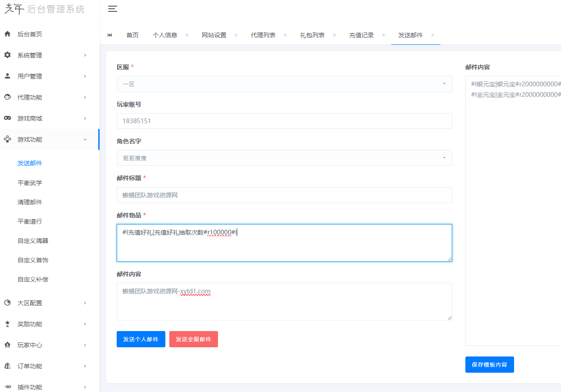Toggle the hamburger sidebar collapse icon

click(113, 9)
